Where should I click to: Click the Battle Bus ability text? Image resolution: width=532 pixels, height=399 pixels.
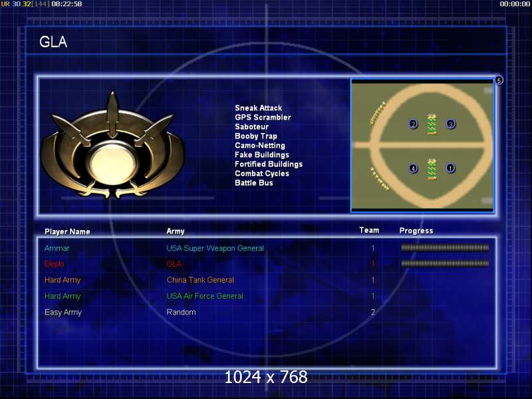tap(254, 183)
